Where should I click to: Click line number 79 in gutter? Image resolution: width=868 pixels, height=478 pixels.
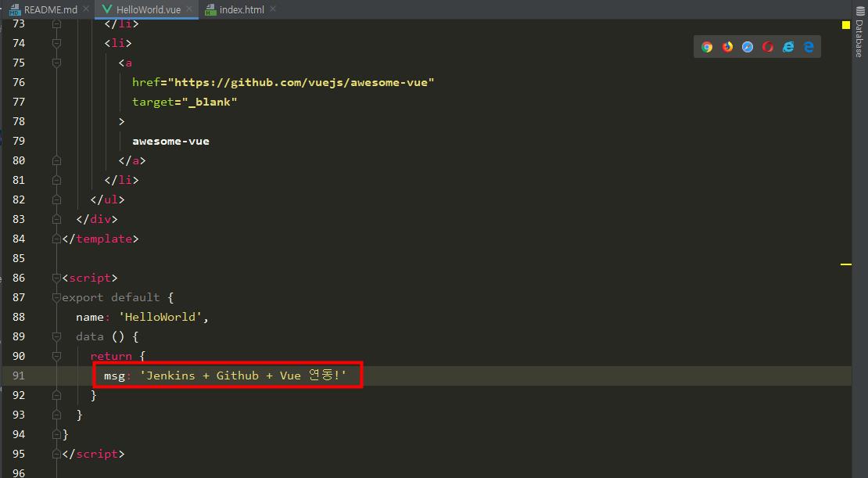pyautogui.click(x=19, y=141)
